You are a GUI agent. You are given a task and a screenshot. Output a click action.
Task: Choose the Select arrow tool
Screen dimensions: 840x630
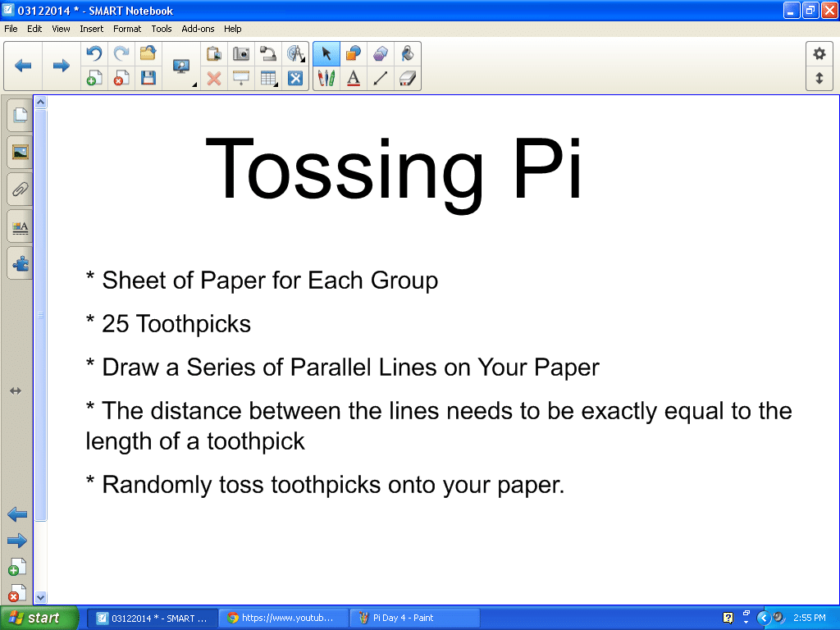tap(326, 53)
